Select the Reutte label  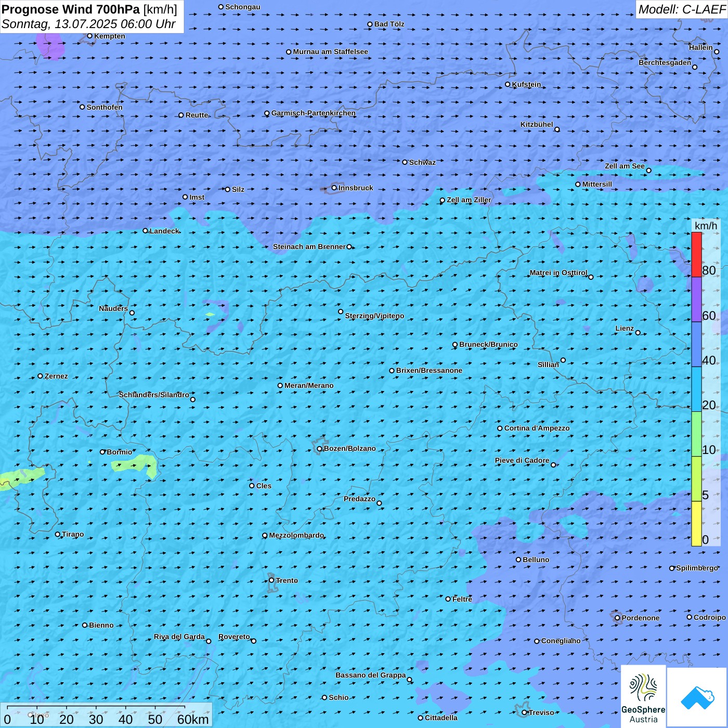point(197,115)
